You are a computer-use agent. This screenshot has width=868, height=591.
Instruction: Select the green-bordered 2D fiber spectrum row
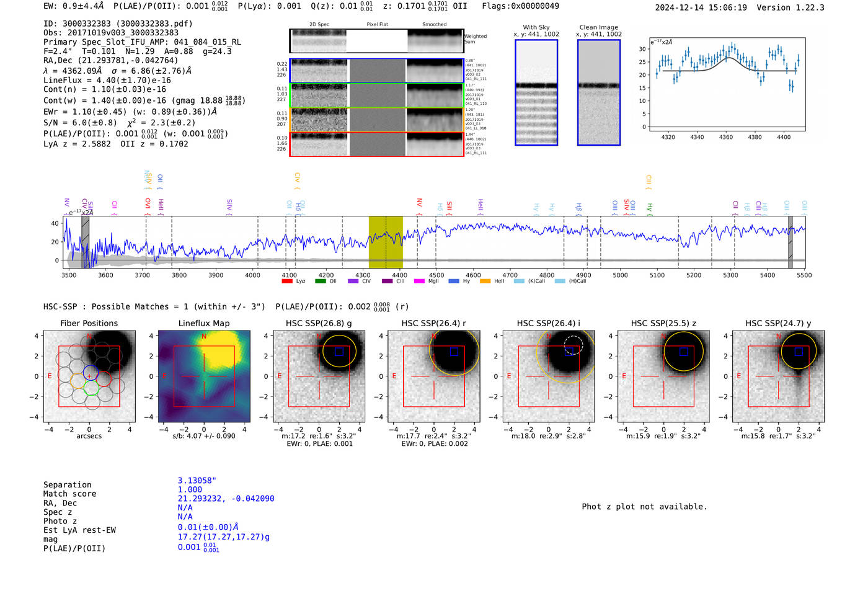pyautogui.click(x=376, y=96)
